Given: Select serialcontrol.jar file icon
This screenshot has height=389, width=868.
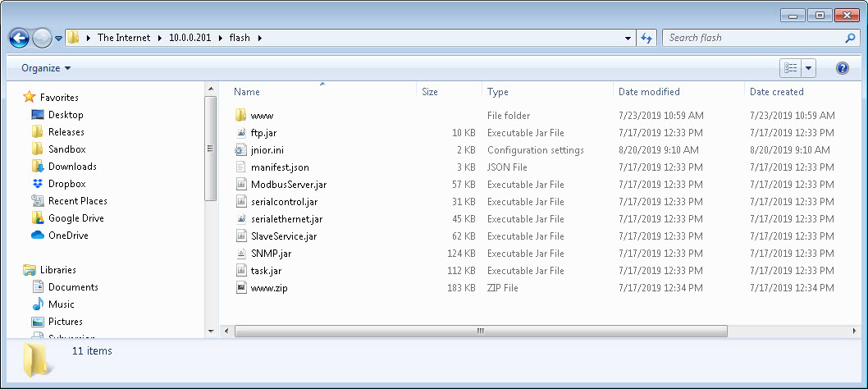Looking at the screenshot, I should (240, 201).
